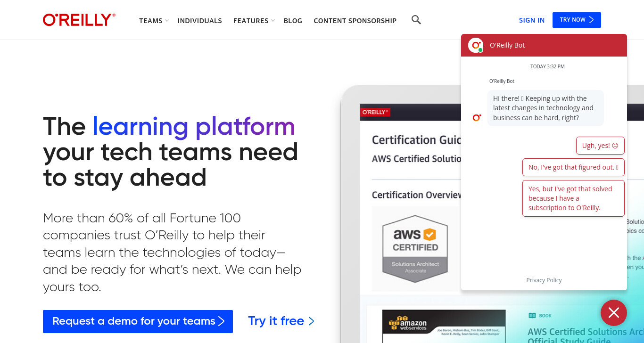Open CONTENT SPONSORSHIP in navigation
Screen dimensions: 644x343
pos(355,21)
